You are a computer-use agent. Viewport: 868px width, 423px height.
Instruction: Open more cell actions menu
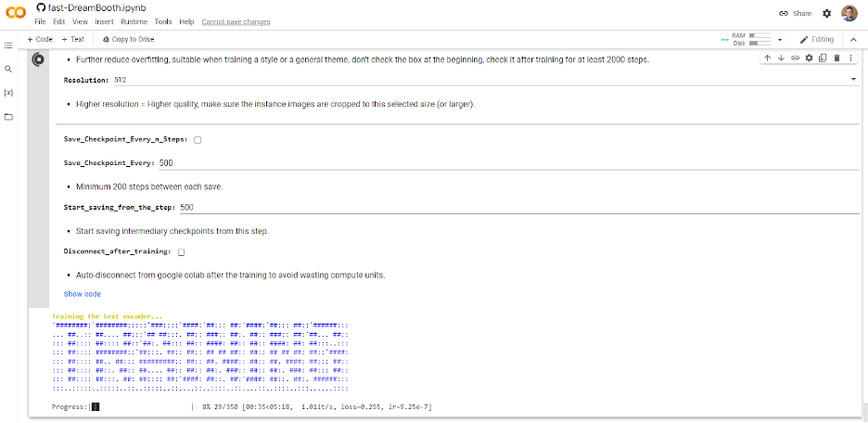click(x=850, y=58)
